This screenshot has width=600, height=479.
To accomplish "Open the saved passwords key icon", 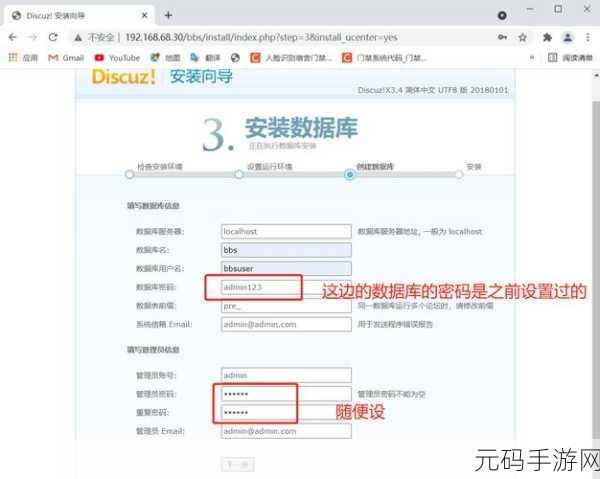I will [x=502, y=37].
